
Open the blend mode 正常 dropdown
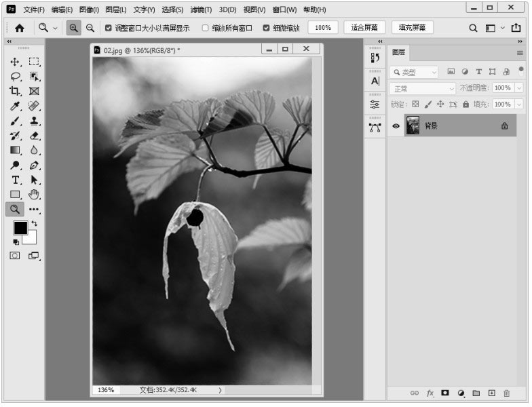point(423,88)
